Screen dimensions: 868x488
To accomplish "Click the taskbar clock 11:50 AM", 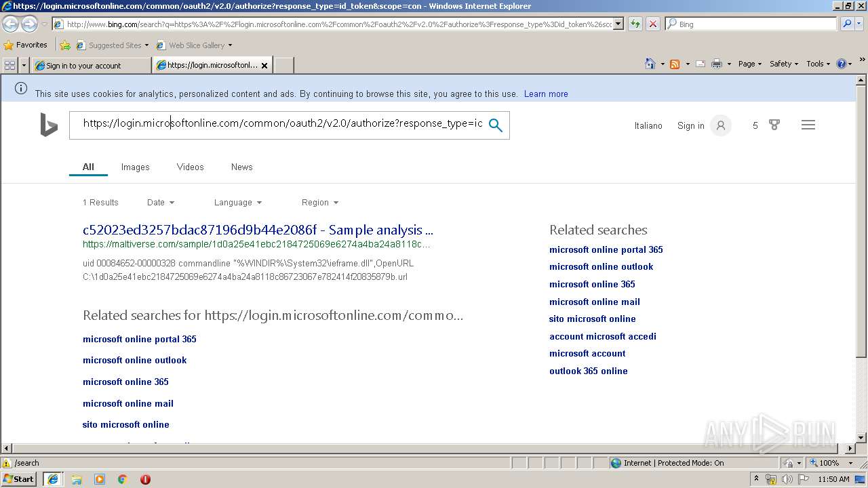I will tap(833, 479).
